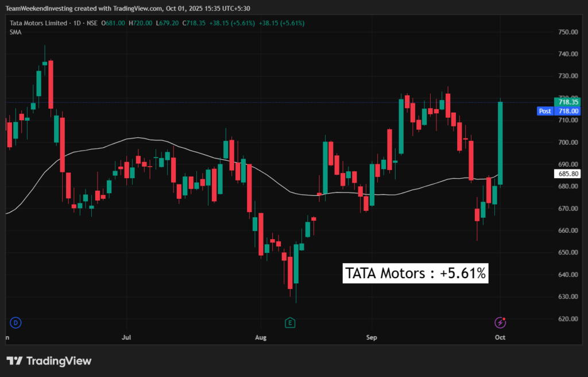Click the 'TATA Motors : +5.61%' annotation

pyautogui.click(x=415, y=274)
